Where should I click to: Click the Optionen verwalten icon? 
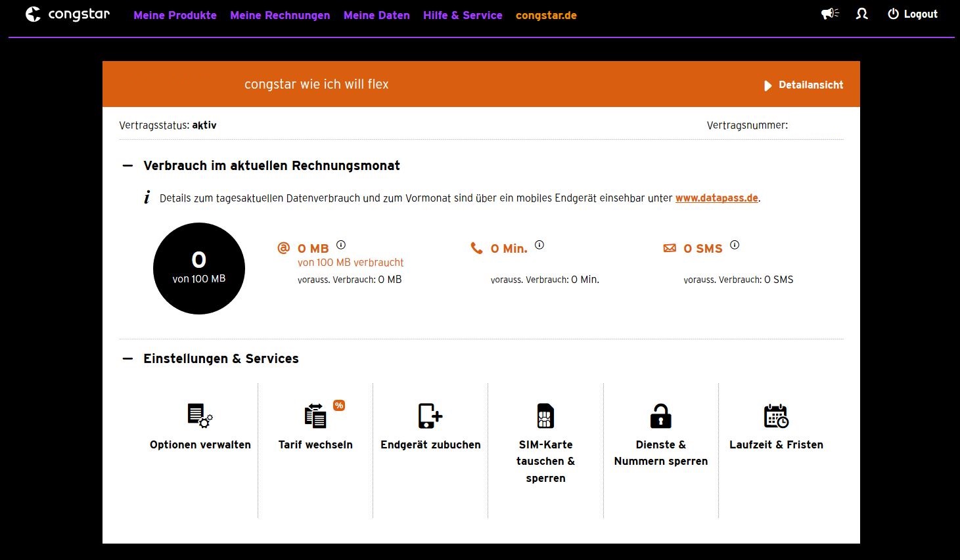point(200,416)
